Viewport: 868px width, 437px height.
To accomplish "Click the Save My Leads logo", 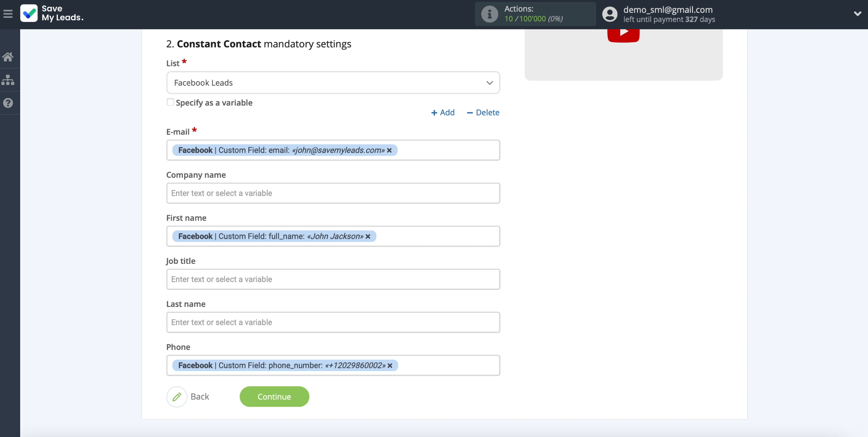I will [x=52, y=13].
